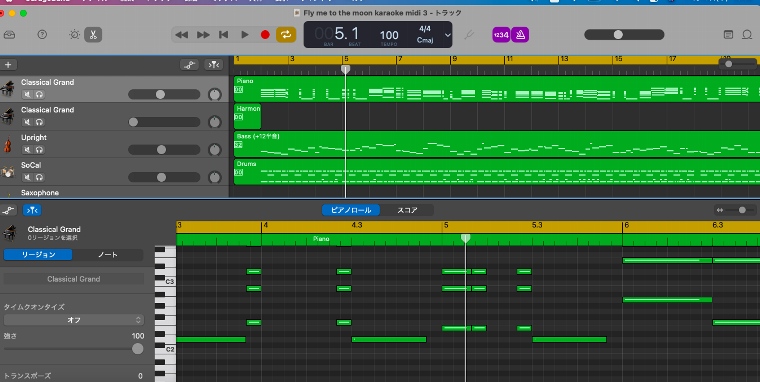Show Smart Controls dial icon

[74, 34]
